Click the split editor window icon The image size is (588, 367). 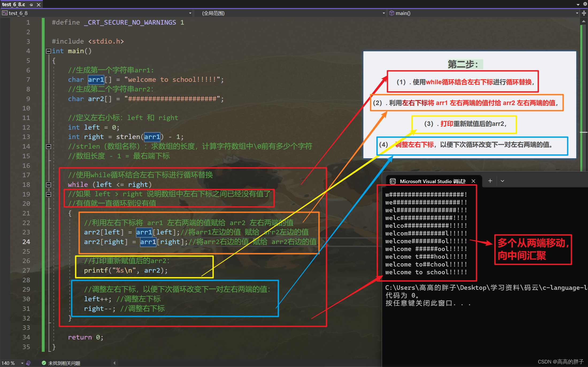click(x=584, y=13)
